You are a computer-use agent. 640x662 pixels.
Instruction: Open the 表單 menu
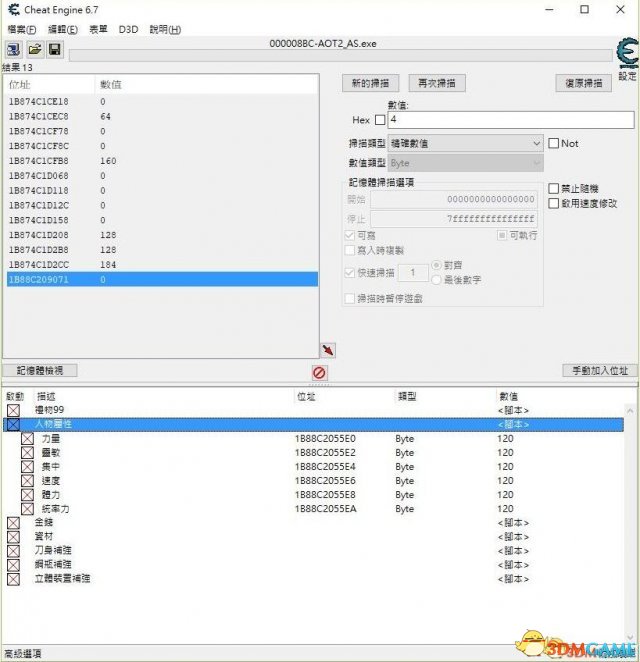pos(98,30)
